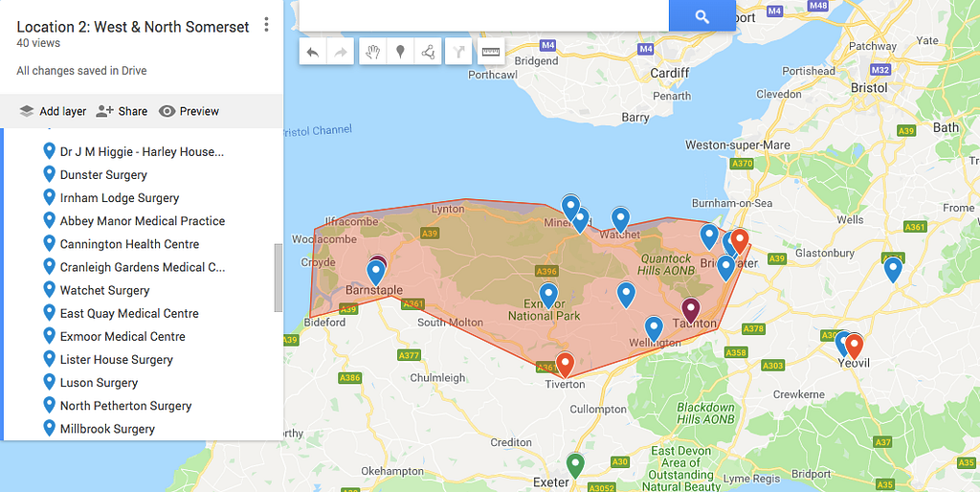Click the Weston-super-Mare map label
The width and height of the screenshot is (980, 492).
[738, 145]
